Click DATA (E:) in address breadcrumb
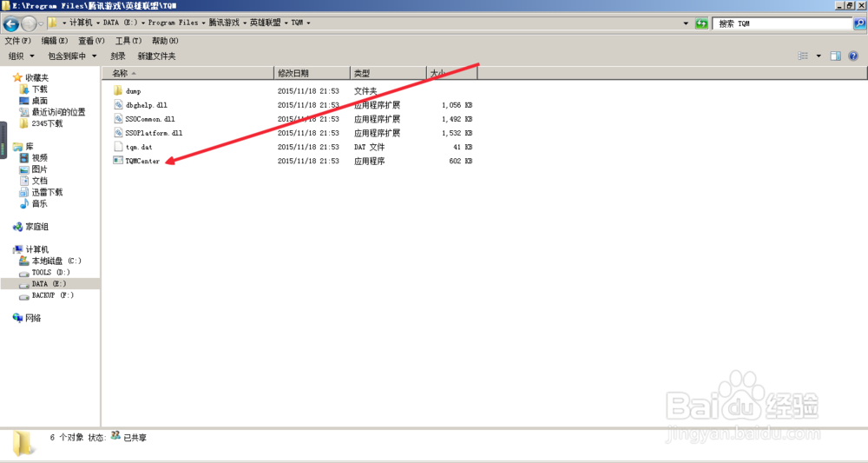868x463 pixels. coord(120,23)
